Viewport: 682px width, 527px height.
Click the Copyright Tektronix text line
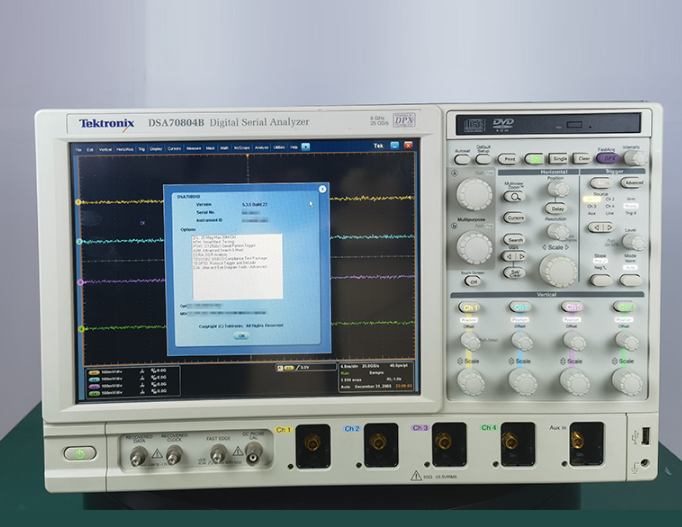coord(241,326)
